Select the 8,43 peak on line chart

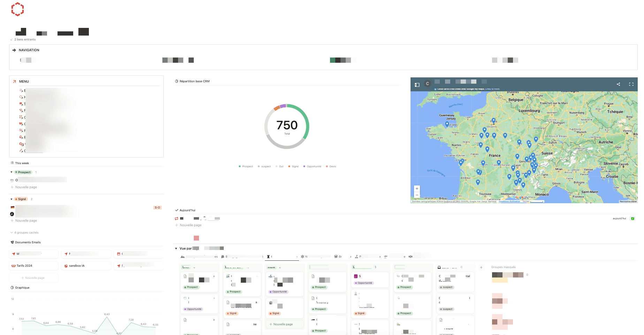(107, 317)
